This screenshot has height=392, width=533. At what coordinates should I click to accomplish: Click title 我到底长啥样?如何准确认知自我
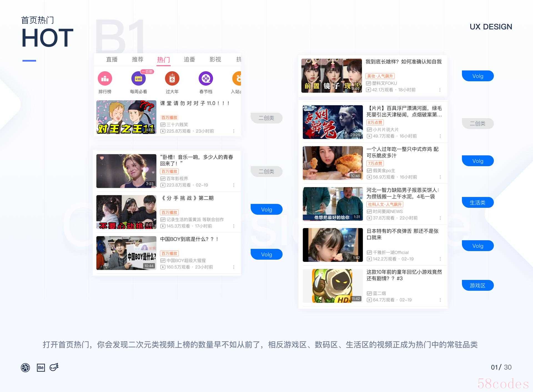404,62
